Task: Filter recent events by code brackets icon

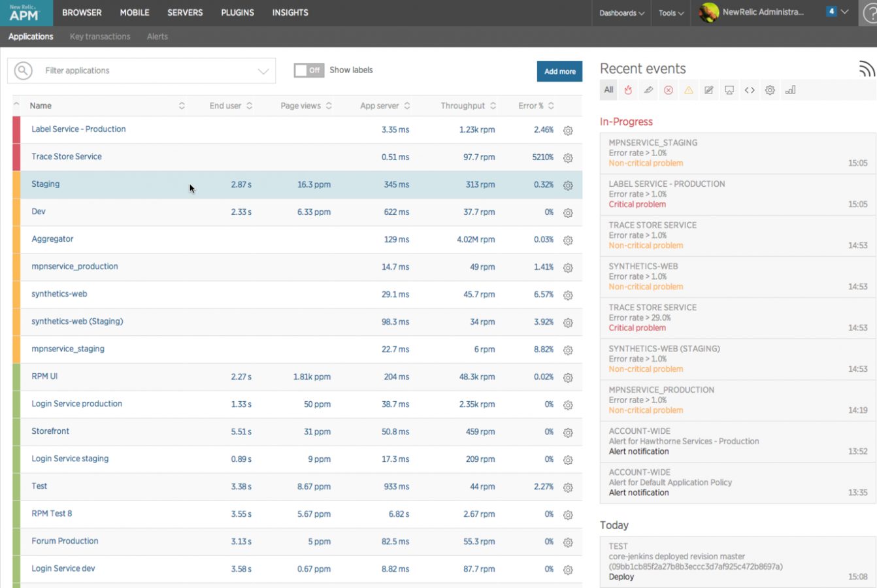Action: (750, 90)
